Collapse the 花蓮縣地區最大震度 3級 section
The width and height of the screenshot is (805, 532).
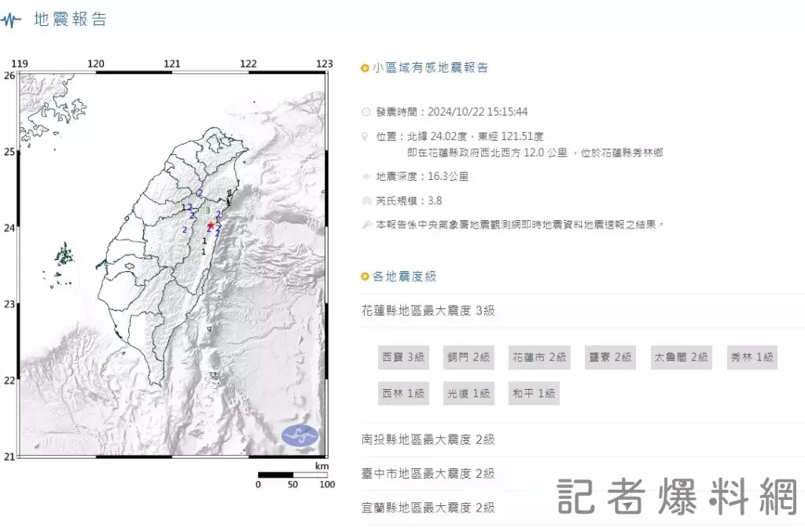pos(428,311)
